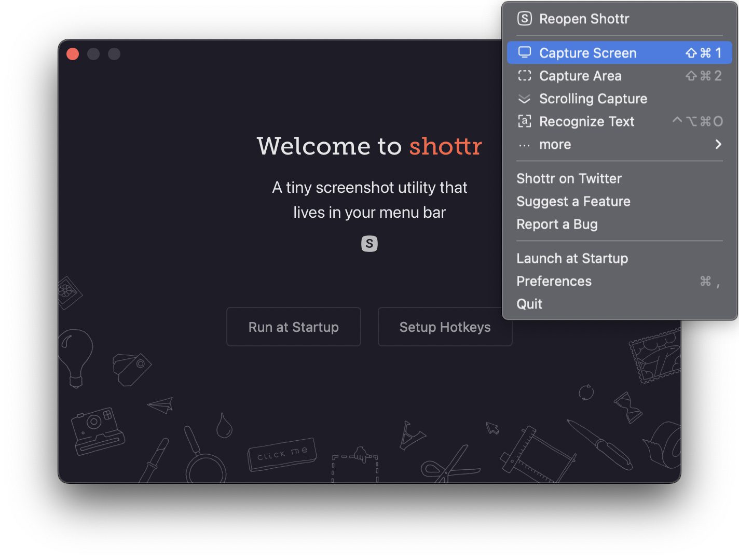
Task: Click the 'lives in your menu bar' text
Action: click(369, 212)
